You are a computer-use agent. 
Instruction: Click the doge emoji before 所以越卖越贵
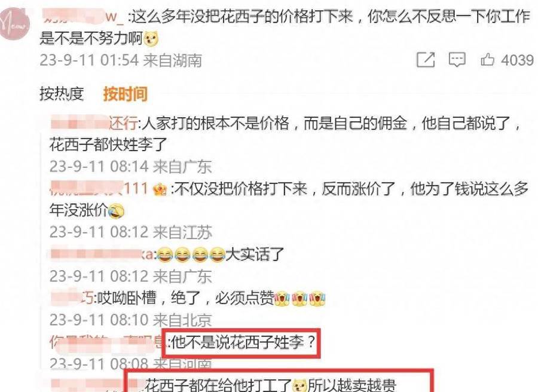coord(299,385)
